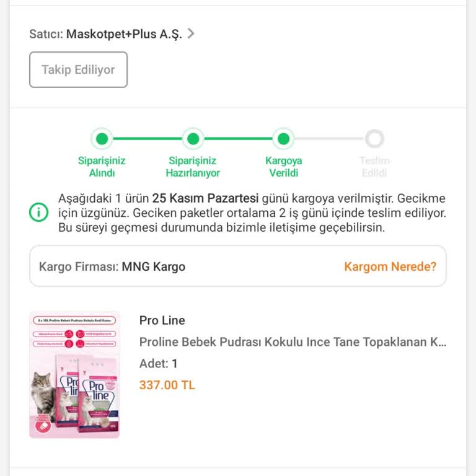This screenshot has height=476, width=476.
Task: Click the Kargoya Verildi step label
Action: [283, 167]
